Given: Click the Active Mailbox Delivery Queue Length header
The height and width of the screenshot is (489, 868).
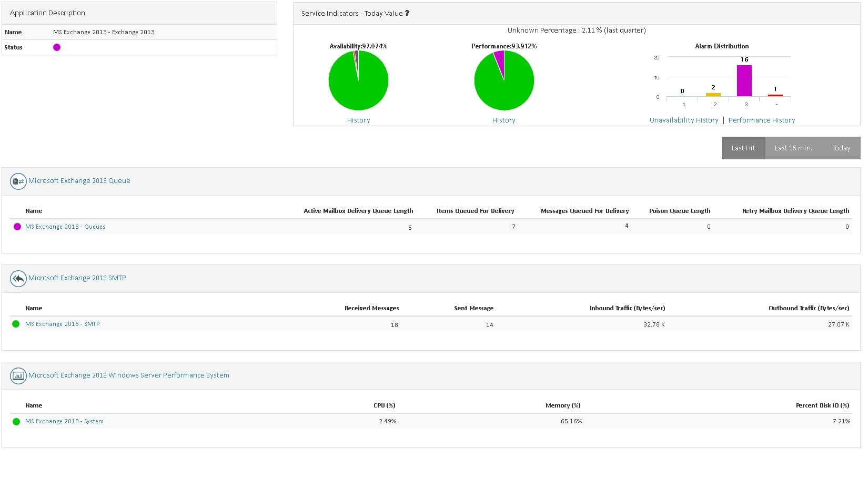Looking at the screenshot, I should coord(358,211).
